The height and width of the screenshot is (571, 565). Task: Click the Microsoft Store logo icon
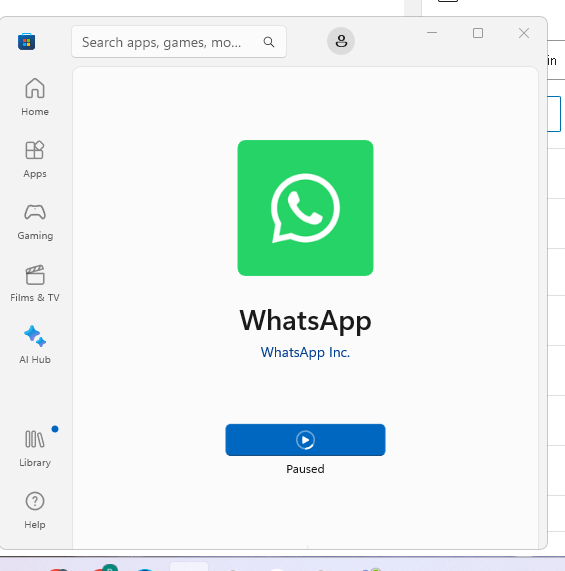click(x=27, y=42)
